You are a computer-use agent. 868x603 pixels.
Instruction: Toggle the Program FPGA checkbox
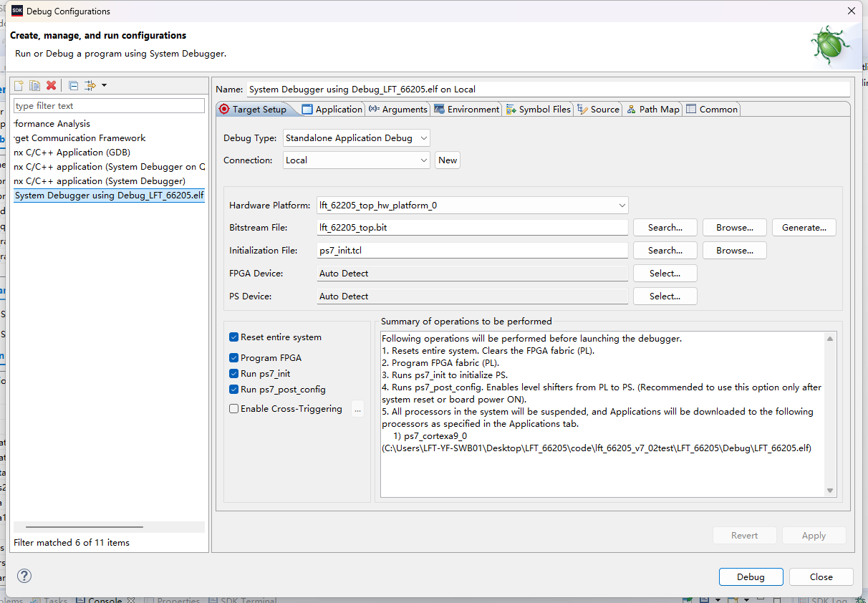click(x=234, y=358)
